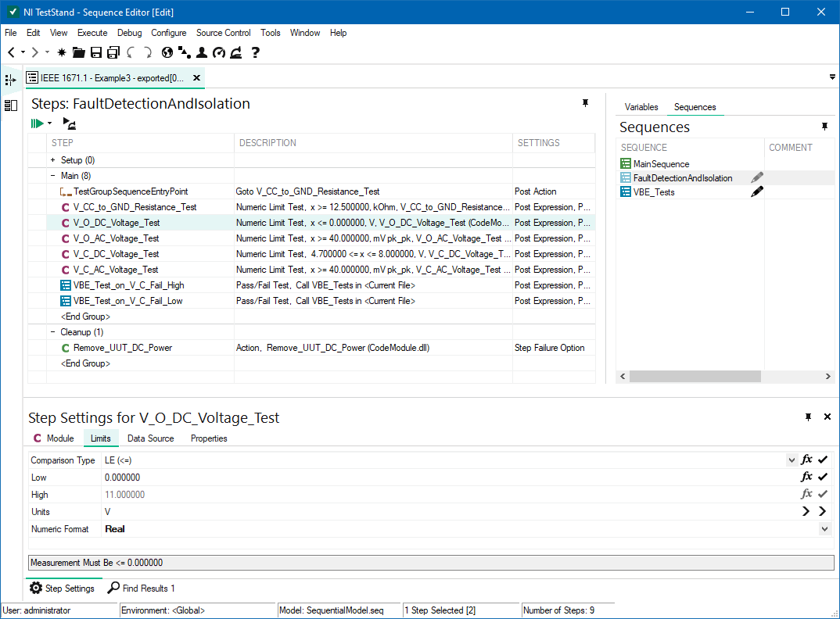Redo the last edit
The height and width of the screenshot is (619, 840).
[x=148, y=52]
